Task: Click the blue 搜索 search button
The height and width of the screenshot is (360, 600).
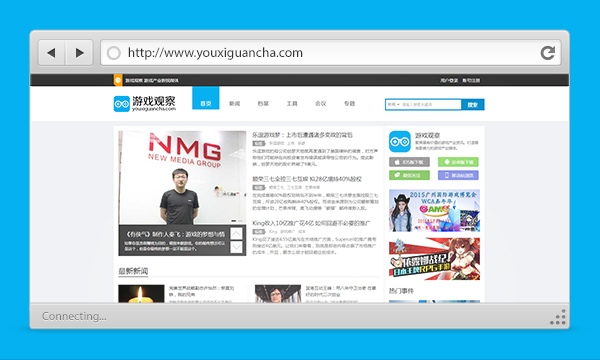Action: click(473, 104)
